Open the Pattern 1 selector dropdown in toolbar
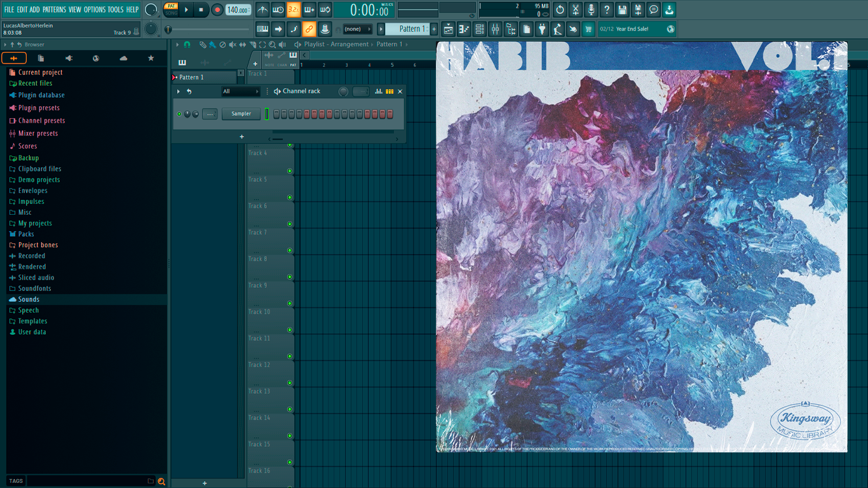This screenshot has height=488, width=868. coord(407,29)
